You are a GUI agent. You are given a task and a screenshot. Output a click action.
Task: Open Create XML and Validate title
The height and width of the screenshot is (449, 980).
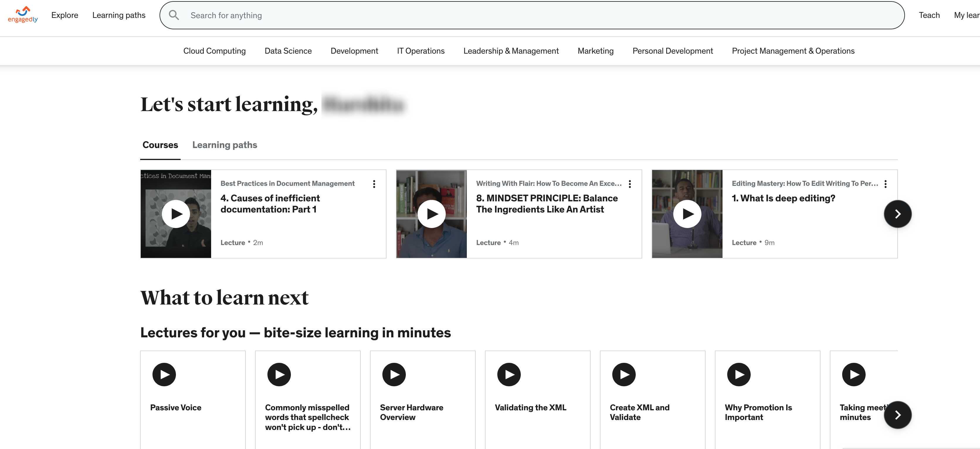640,412
